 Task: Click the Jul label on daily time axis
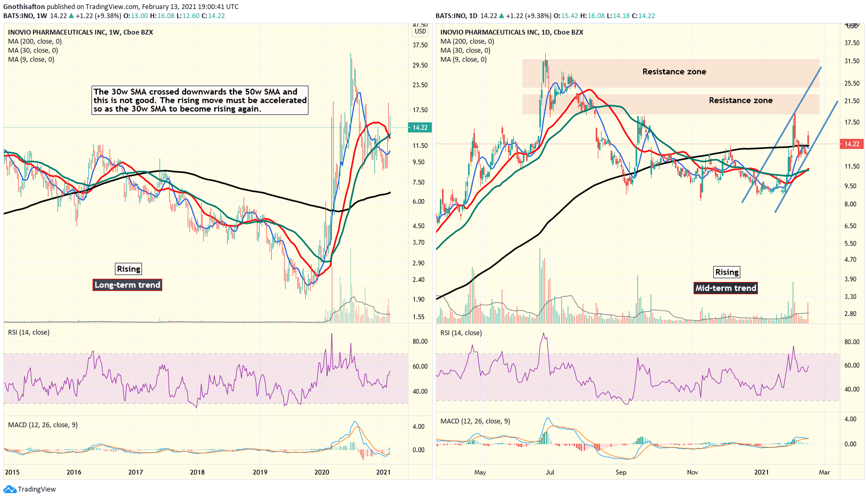550,472
